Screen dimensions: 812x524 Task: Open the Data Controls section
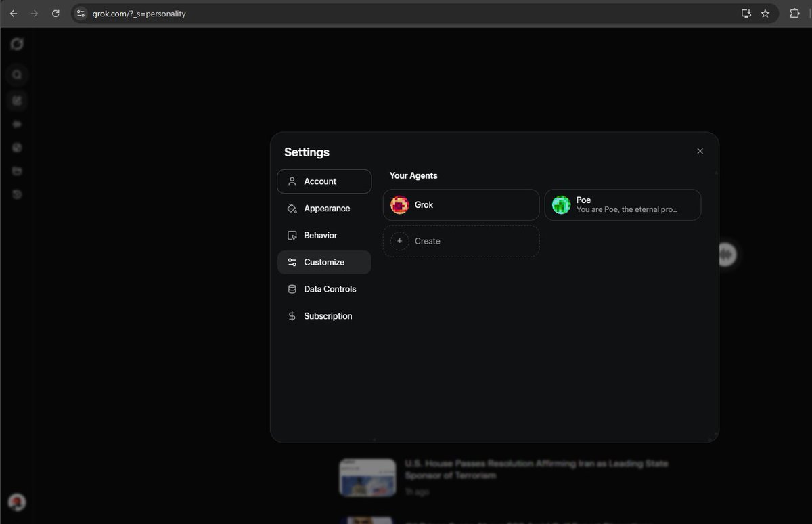point(324,289)
